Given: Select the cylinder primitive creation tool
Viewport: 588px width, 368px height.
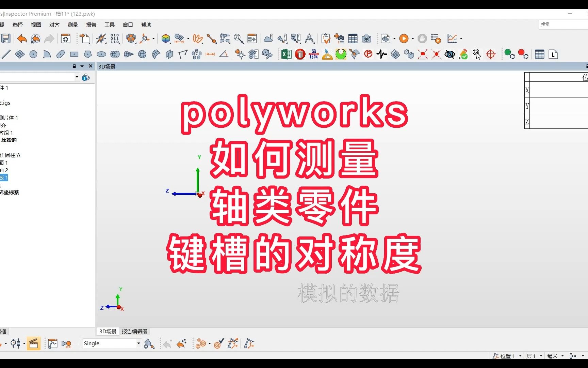Looking at the screenshot, I should pyautogui.click(x=115, y=54).
